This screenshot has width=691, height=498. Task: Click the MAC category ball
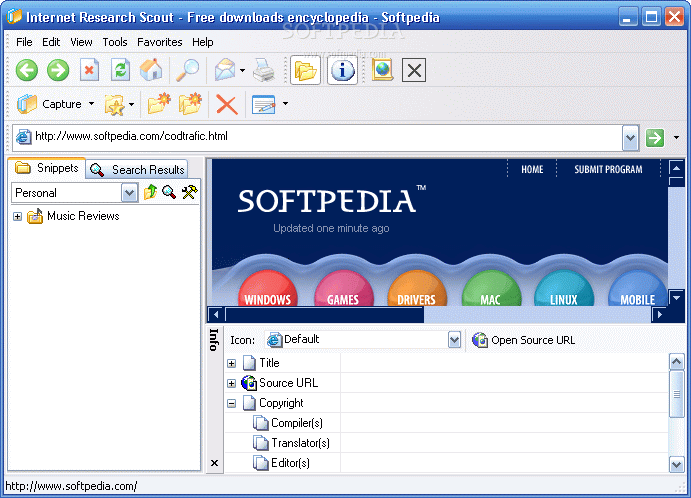tap(491, 290)
